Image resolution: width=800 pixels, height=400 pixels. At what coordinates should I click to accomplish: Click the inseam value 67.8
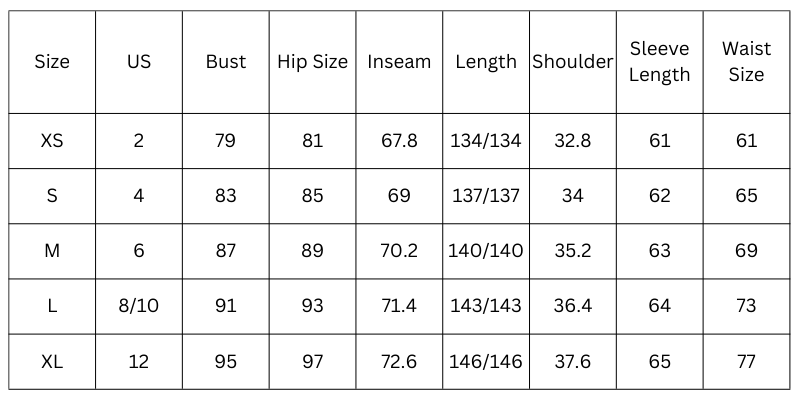[399, 141]
